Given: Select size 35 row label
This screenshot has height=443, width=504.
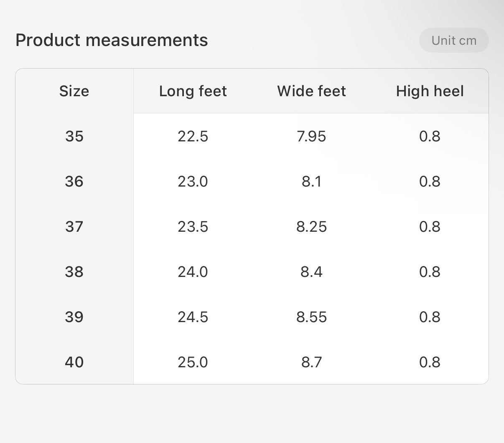Looking at the screenshot, I should pyautogui.click(x=74, y=136).
